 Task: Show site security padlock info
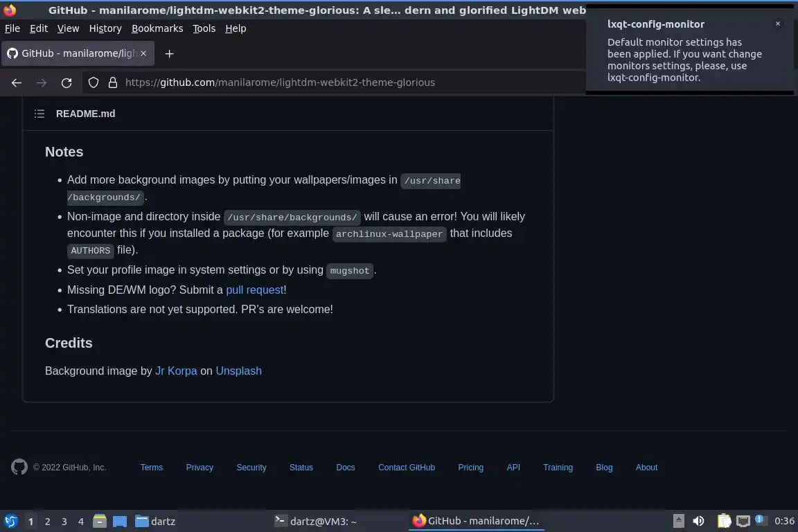click(x=113, y=82)
